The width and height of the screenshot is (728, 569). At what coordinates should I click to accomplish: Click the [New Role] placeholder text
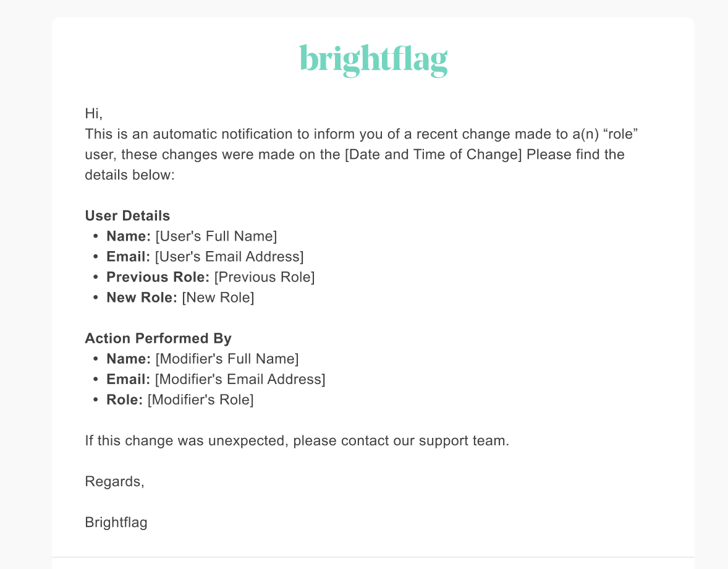218,297
